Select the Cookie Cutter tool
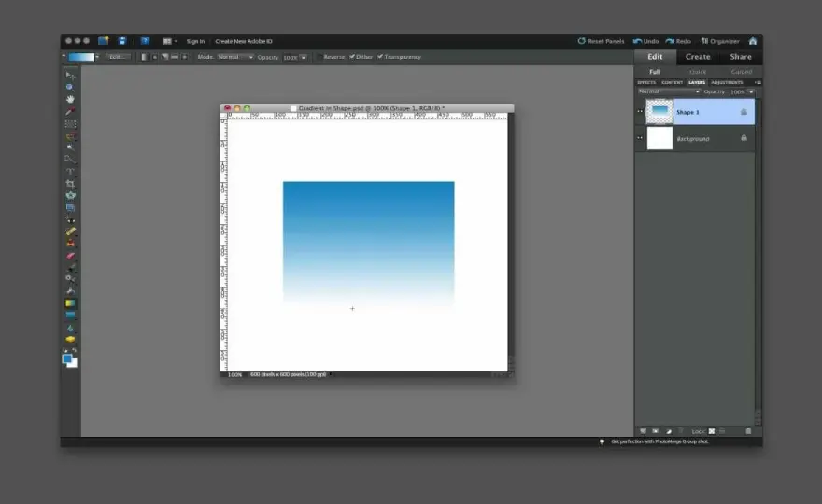Screen dimensions: 822x504 [x=70, y=195]
